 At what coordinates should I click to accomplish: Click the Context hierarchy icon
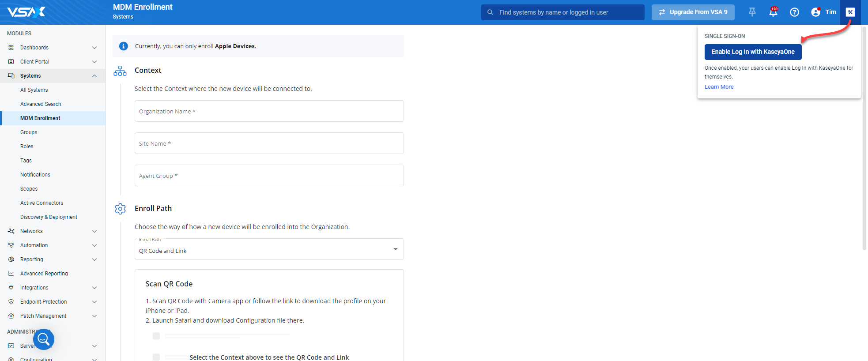pos(120,71)
